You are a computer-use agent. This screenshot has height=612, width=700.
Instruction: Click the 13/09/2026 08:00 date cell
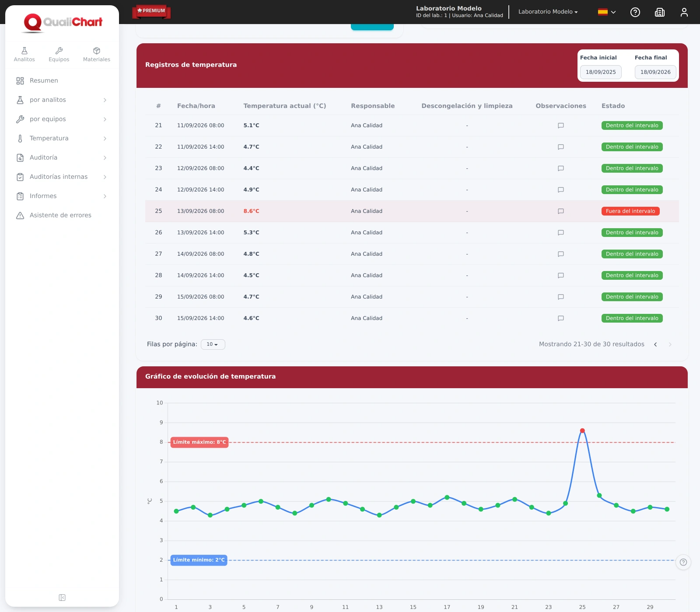click(x=200, y=211)
